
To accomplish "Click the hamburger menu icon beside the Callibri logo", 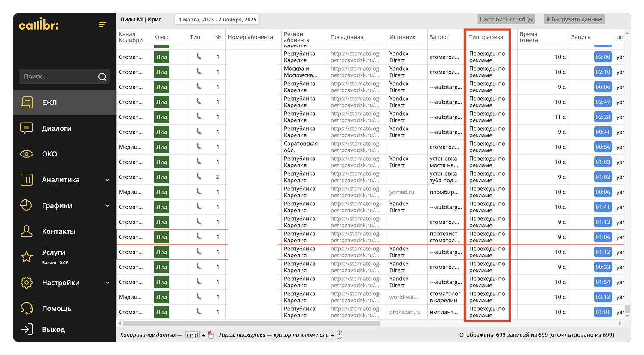I will (102, 24).
